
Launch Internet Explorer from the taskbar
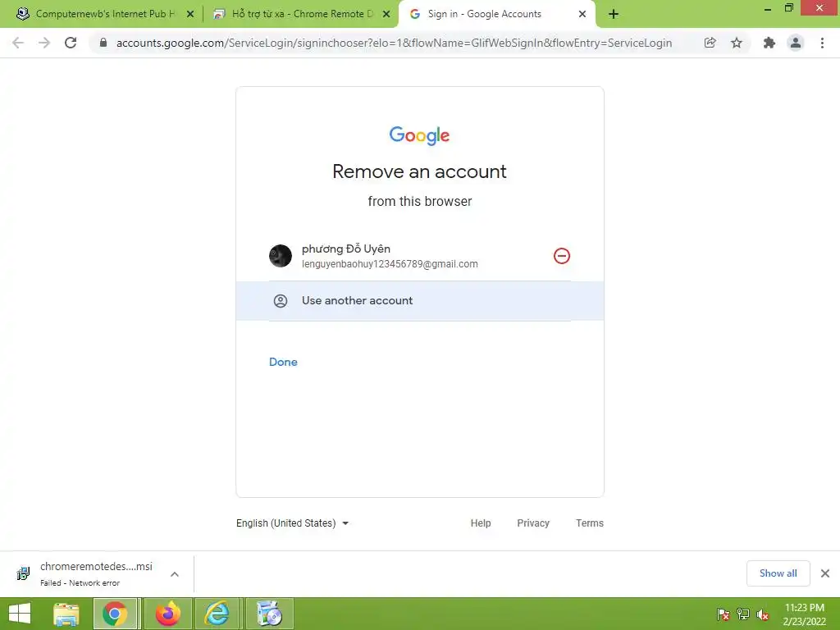click(217, 614)
